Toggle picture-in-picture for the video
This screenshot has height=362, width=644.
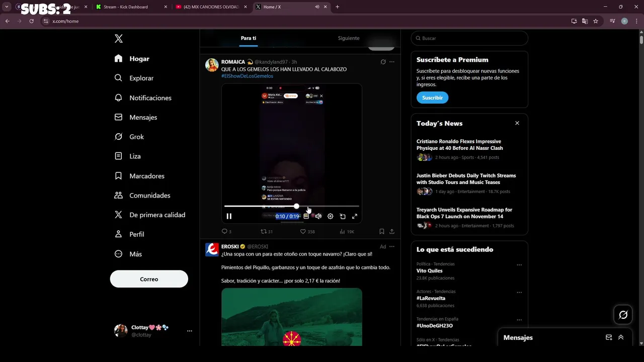[343, 216]
